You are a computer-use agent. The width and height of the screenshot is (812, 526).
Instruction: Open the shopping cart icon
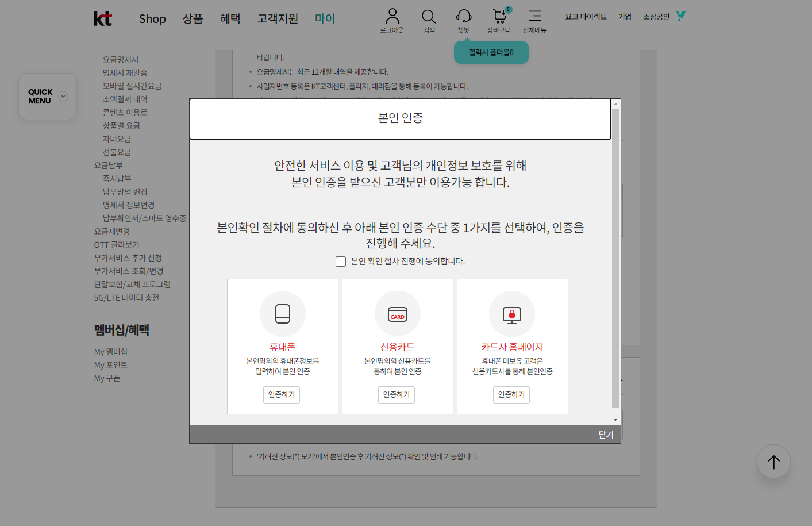pyautogui.click(x=499, y=16)
